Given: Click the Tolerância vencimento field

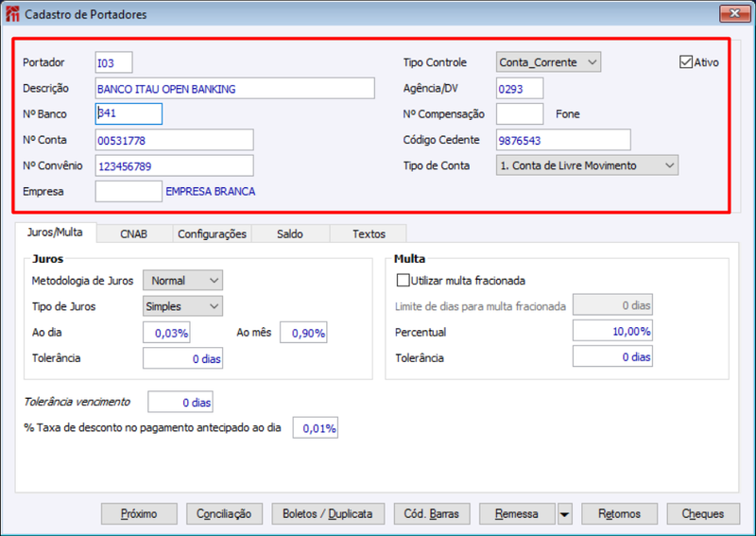Looking at the screenshot, I should 180,402.
